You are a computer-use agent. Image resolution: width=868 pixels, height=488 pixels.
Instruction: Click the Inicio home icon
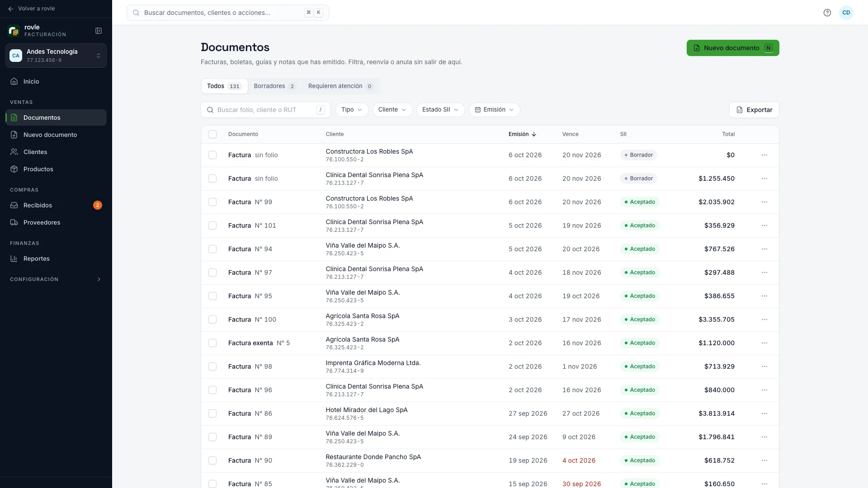pyautogui.click(x=14, y=81)
